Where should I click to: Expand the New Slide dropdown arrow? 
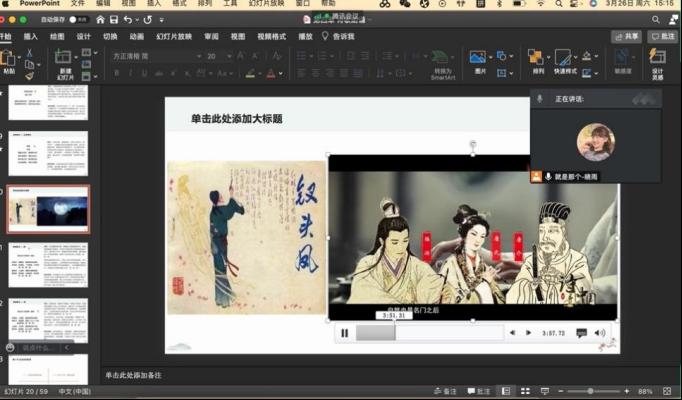(x=76, y=57)
